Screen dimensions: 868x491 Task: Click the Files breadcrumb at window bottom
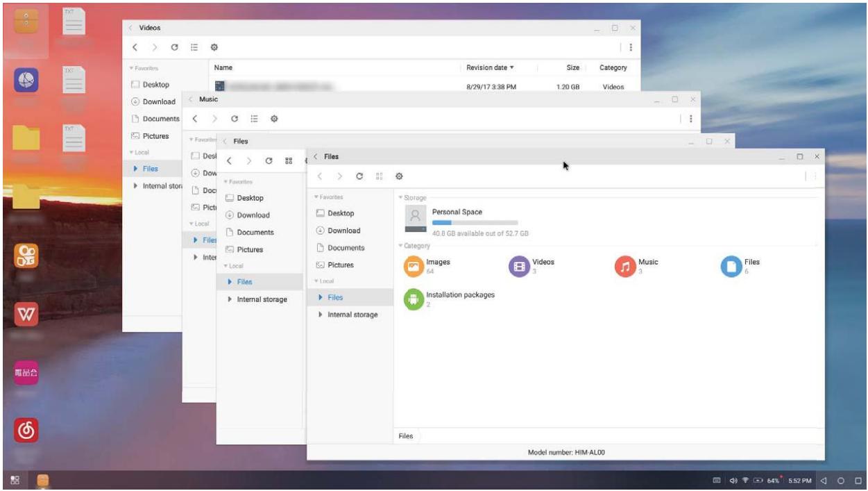click(406, 436)
